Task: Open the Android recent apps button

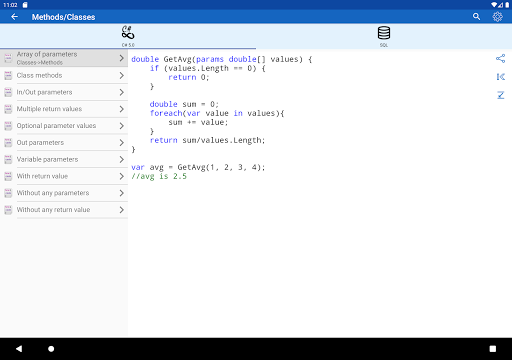Action: [x=493, y=349]
